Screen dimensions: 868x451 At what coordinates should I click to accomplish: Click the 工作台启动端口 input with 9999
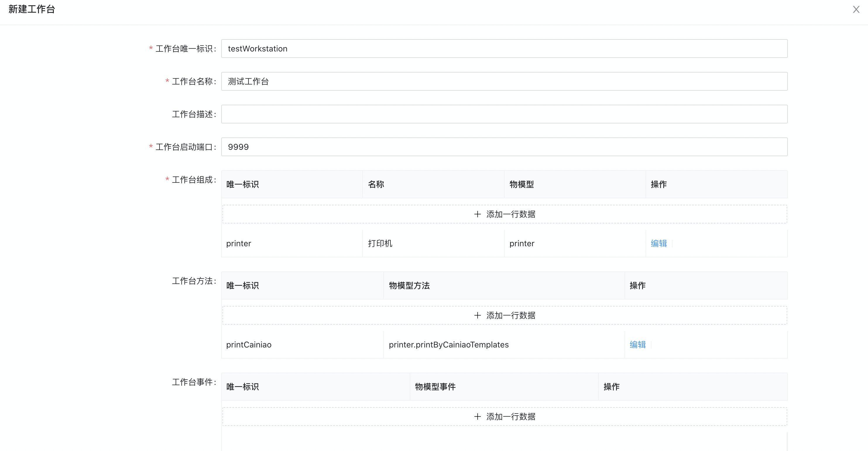click(x=504, y=147)
